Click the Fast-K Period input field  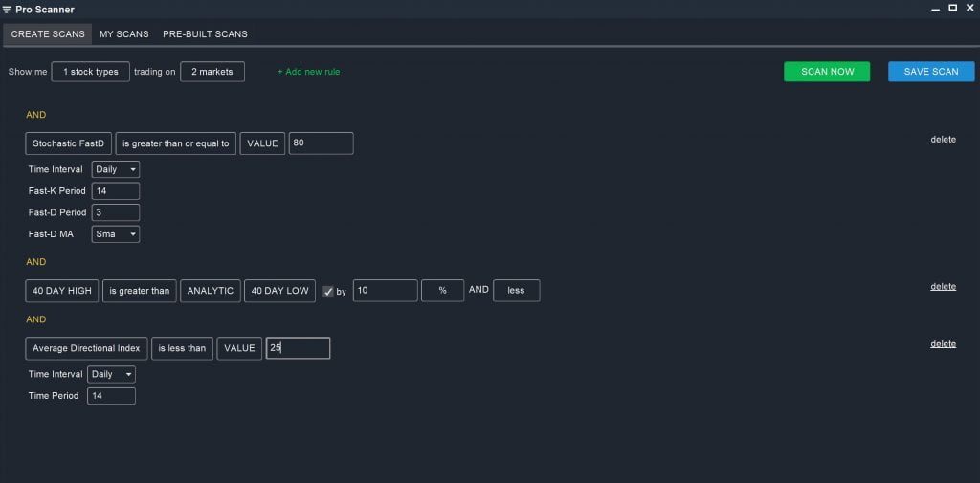pos(116,190)
